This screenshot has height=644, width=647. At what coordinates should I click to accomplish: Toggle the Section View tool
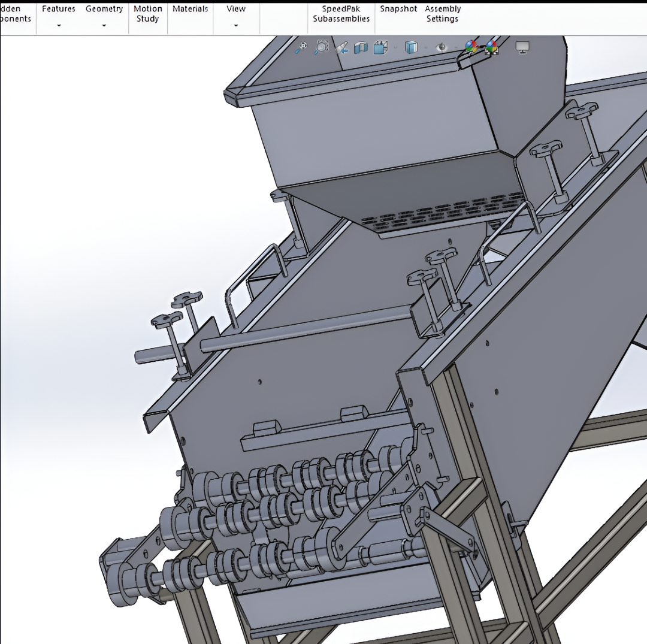click(361, 47)
